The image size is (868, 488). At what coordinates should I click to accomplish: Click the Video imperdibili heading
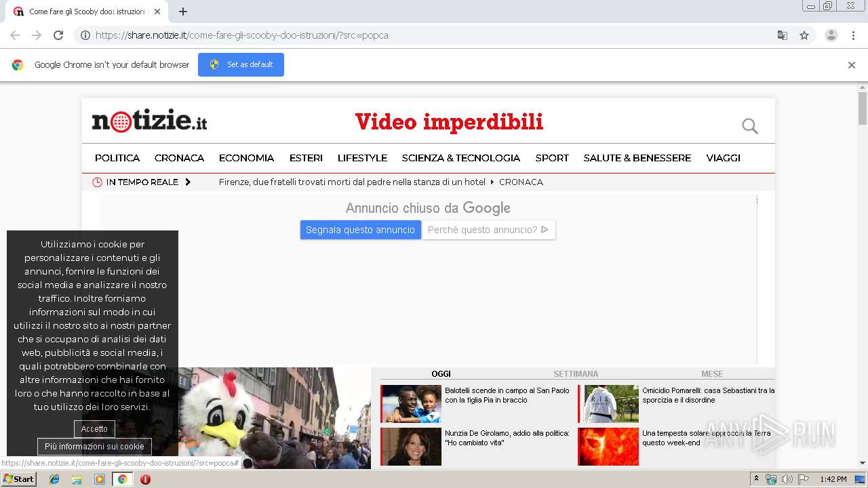pos(449,122)
